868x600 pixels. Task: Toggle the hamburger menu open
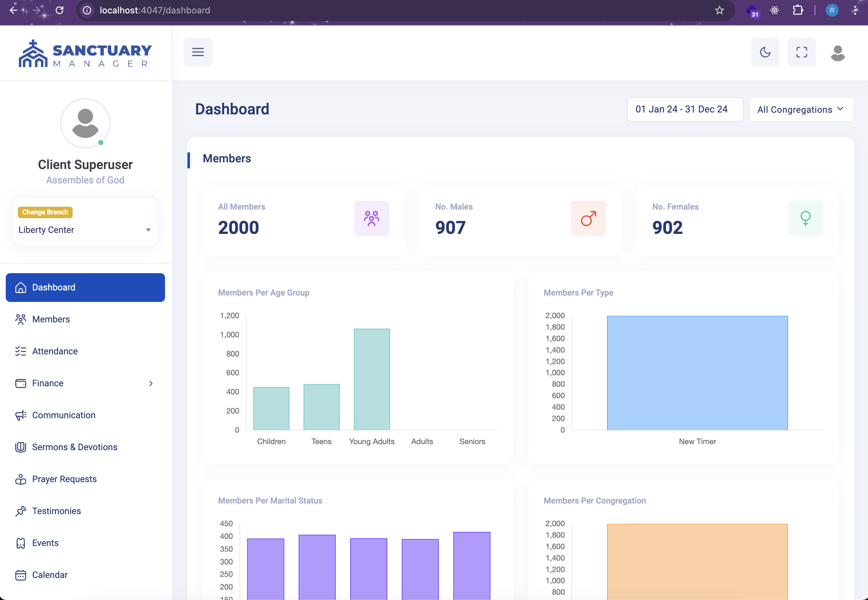pyautogui.click(x=198, y=52)
